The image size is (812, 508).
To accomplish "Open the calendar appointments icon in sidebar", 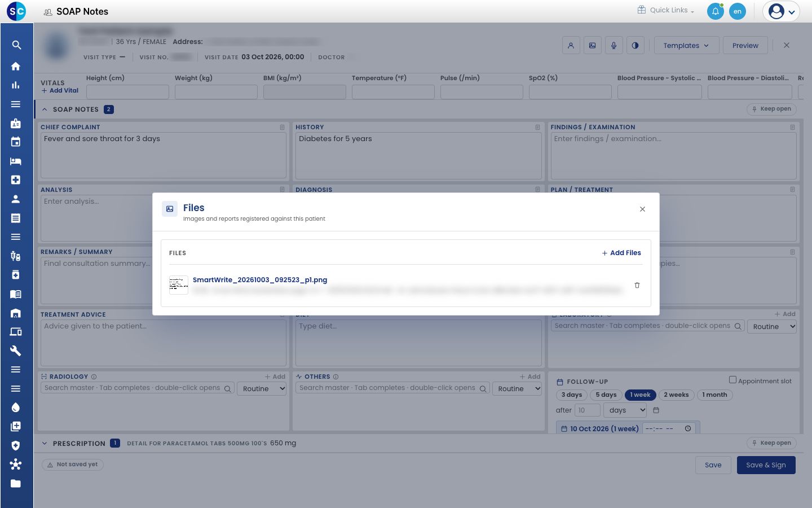I will pyautogui.click(x=16, y=142).
